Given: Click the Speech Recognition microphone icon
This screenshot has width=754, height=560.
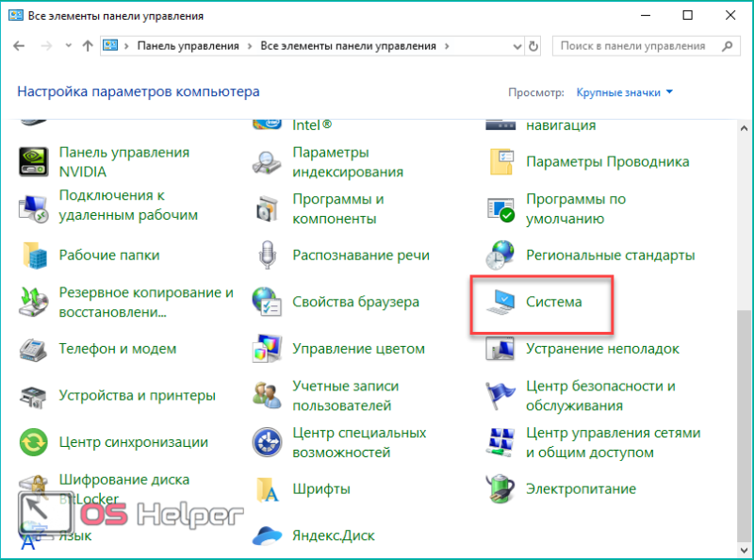Looking at the screenshot, I should (267, 255).
